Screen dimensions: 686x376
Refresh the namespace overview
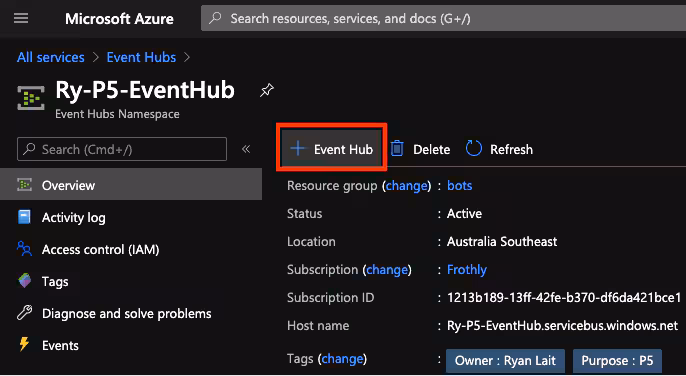(500, 149)
